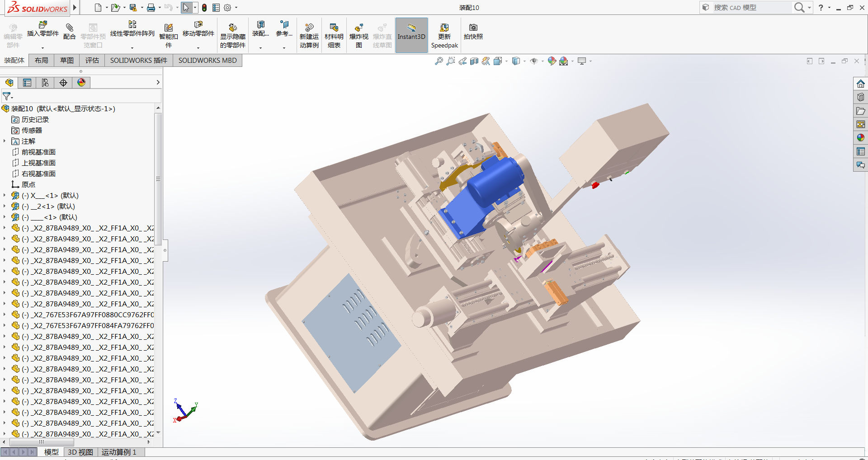Open DisplayManager color ball tab icon

[x=81, y=82]
